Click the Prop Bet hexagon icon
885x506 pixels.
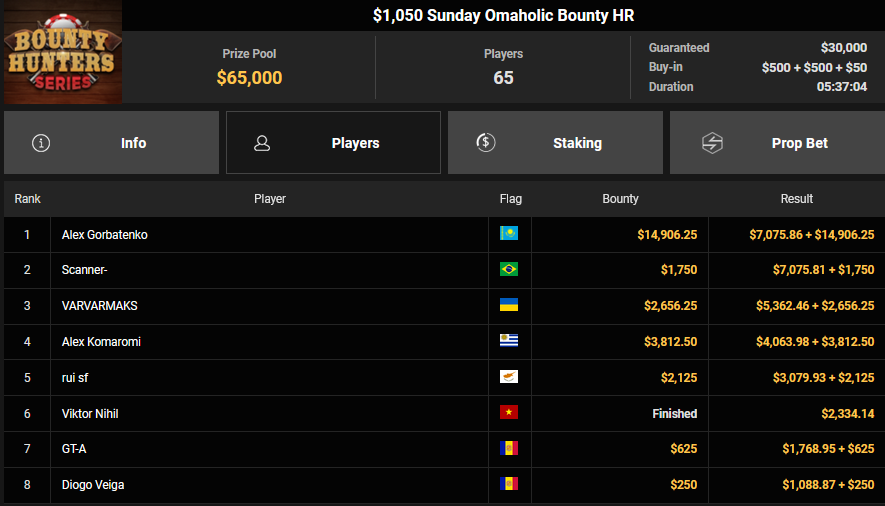click(712, 143)
